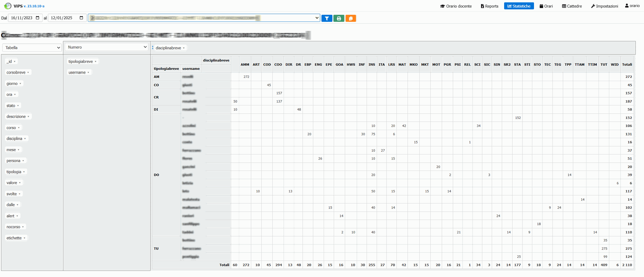Open the orario user account menu

click(632, 6)
